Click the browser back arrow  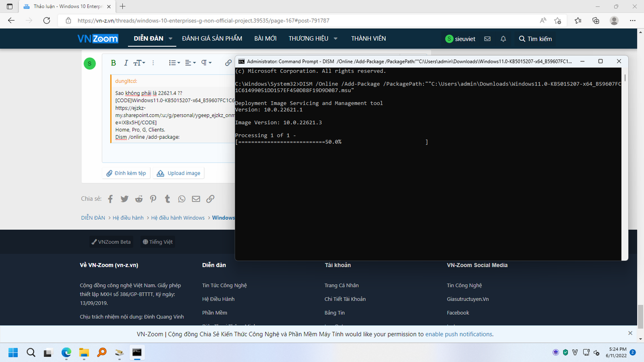[11, 21]
